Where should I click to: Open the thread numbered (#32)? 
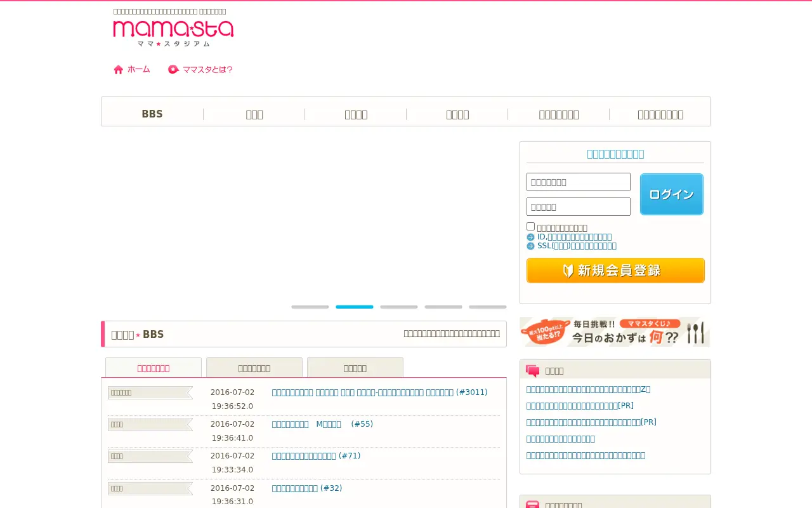point(307,488)
